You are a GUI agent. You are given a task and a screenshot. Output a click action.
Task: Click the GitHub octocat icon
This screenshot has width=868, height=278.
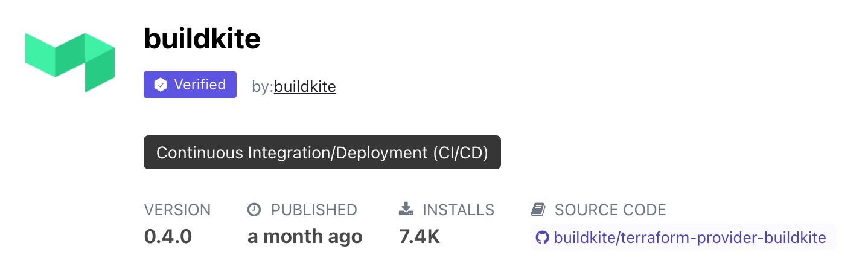[x=543, y=238]
